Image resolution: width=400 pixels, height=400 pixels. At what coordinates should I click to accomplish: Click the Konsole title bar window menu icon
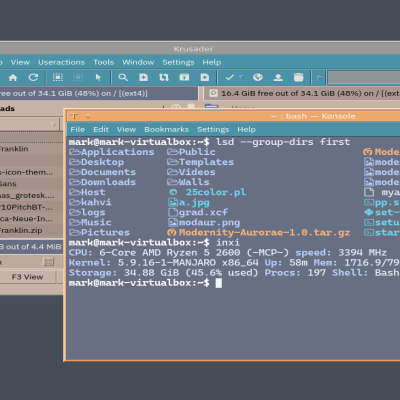point(74,116)
